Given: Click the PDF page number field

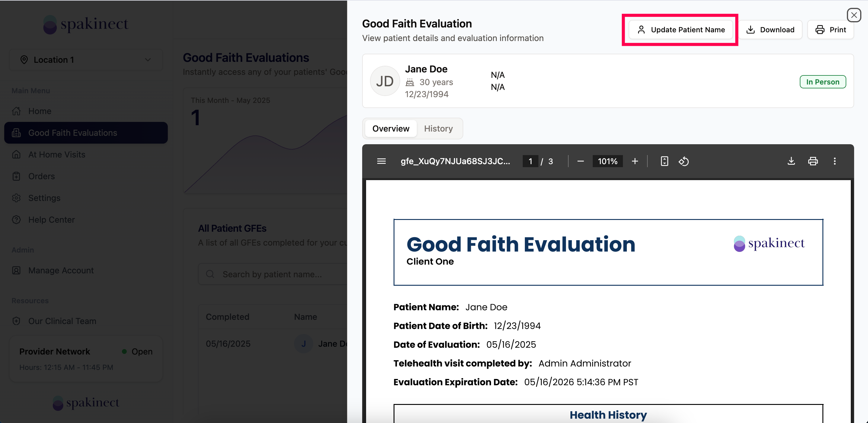Looking at the screenshot, I should pyautogui.click(x=530, y=161).
